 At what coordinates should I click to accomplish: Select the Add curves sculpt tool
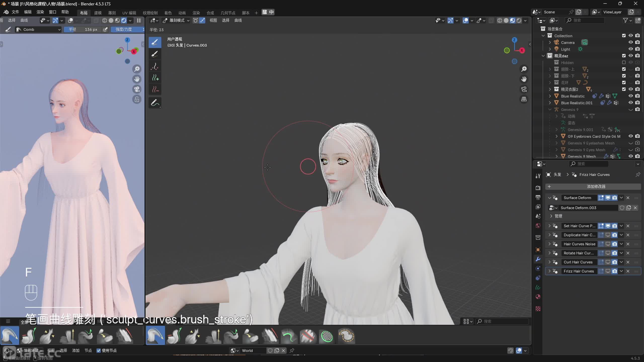(x=155, y=78)
